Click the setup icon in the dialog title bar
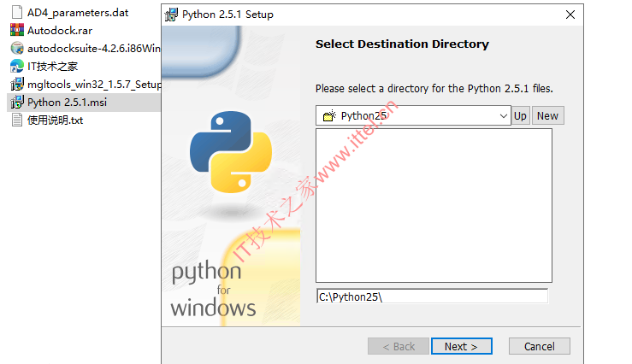Image resolution: width=632 pixels, height=364 pixels. point(171,15)
